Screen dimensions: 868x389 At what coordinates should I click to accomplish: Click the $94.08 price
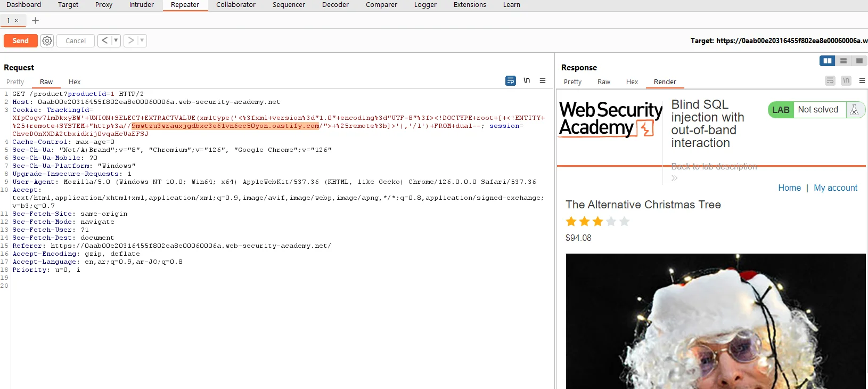click(x=578, y=238)
